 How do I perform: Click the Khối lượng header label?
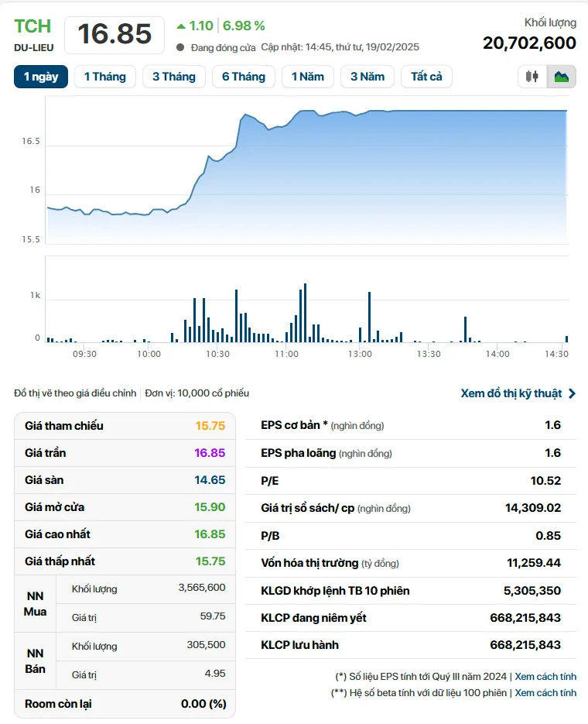coord(550,22)
